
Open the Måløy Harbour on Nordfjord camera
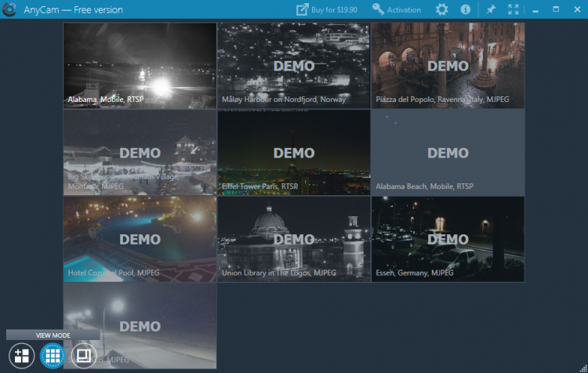coord(294,66)
